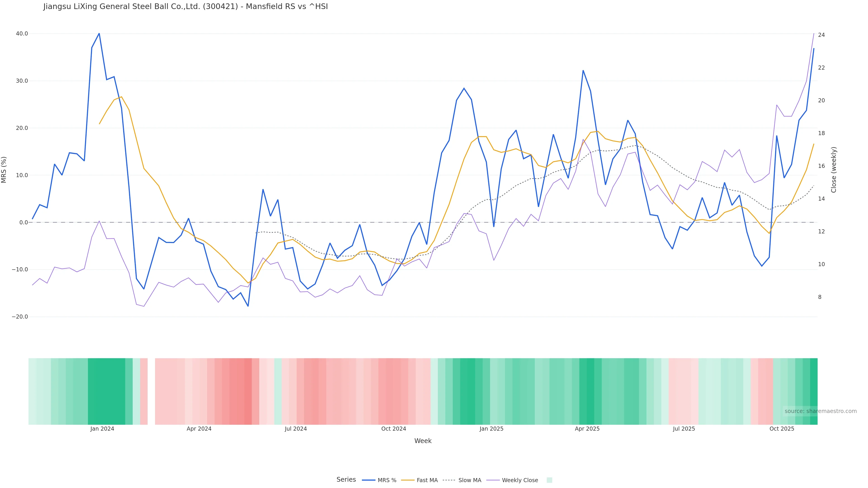Click the dotted Slow MA legend line icon
This screenshot has width=868, height=488.
click(449, 480)
